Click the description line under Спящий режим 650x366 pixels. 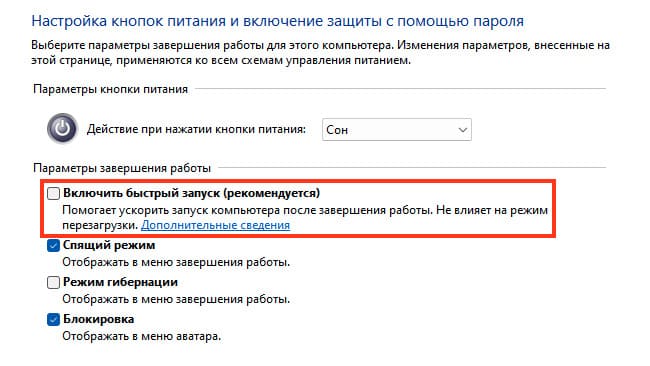176,262
